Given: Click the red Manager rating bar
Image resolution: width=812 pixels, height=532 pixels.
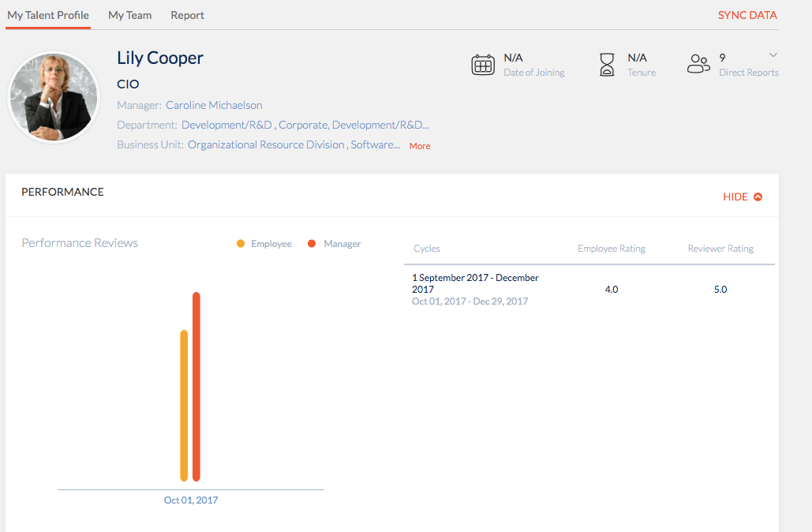Looking at the screenshot, I should pos(196,387).
